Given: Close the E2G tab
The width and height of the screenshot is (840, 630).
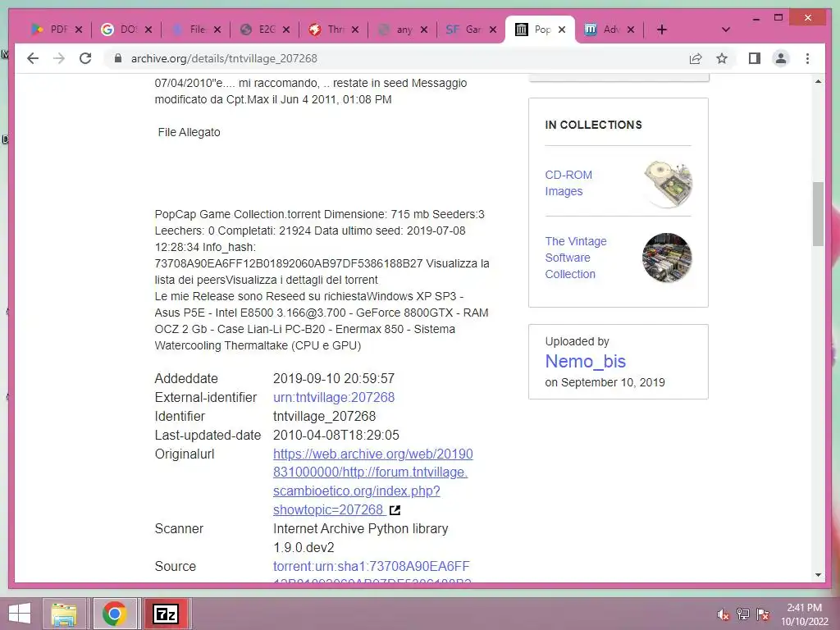Looking at the screenshot, I should click(x=286, y=30).
